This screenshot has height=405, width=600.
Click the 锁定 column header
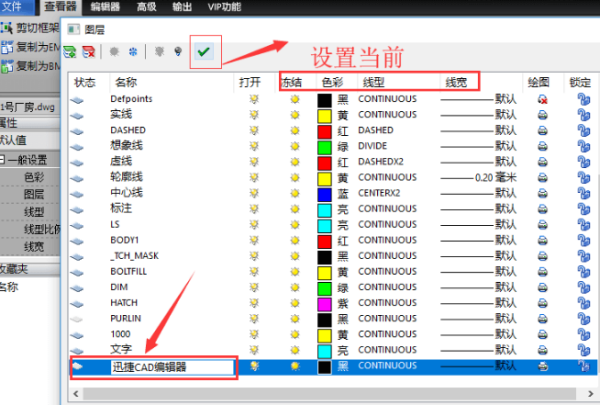point(580,82)
